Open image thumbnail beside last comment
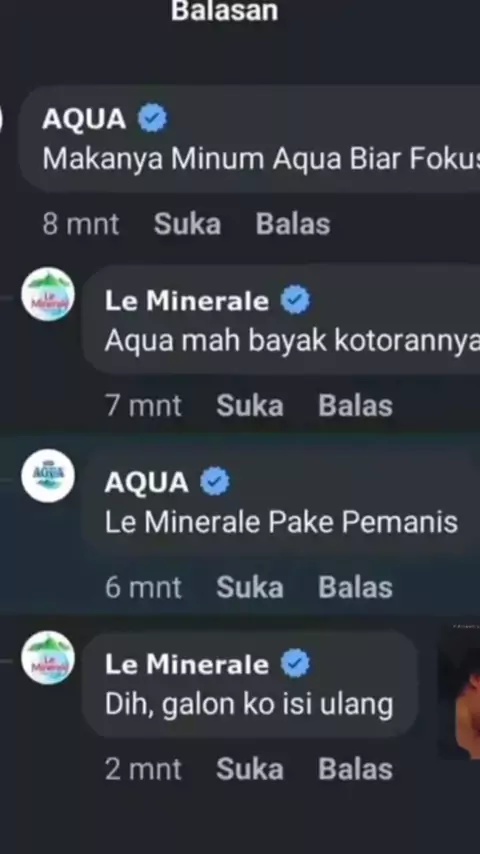The image size is (480, 854). tap(459, 692)
